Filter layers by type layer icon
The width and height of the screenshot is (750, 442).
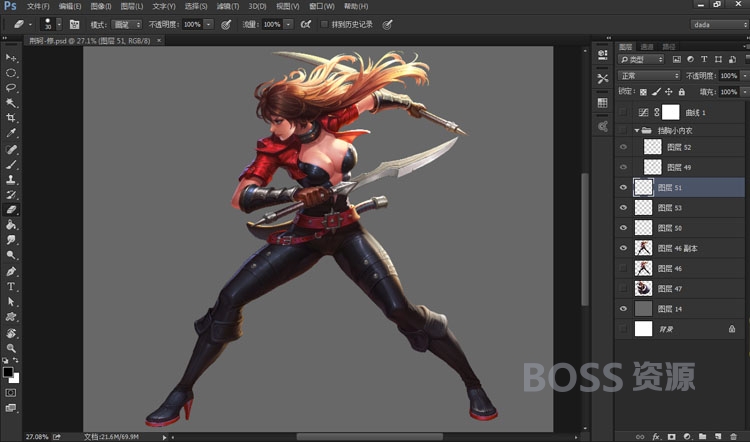click(x=704, y=59)
